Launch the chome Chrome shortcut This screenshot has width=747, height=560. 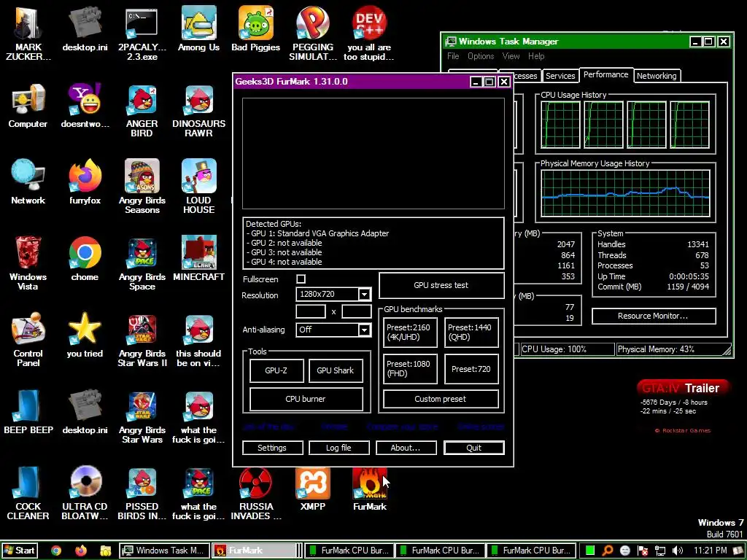(x=85, y=258)
